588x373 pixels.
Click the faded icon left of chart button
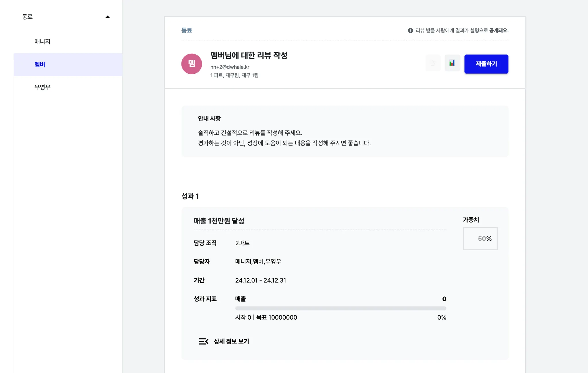(x=433, y=63)
